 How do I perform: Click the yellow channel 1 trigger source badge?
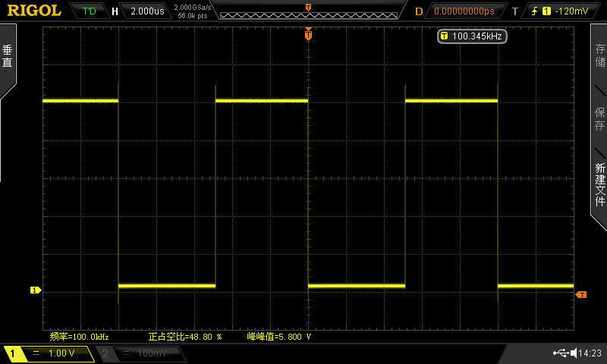click(546, 11)
